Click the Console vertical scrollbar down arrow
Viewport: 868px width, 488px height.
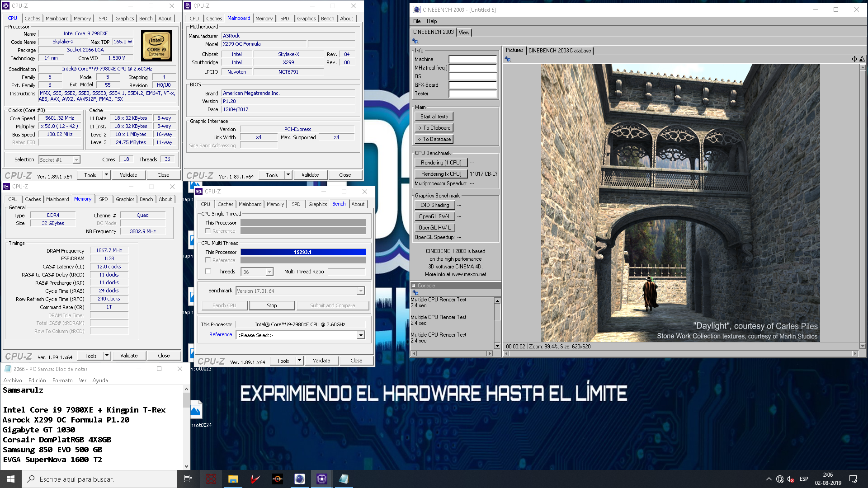497,346
